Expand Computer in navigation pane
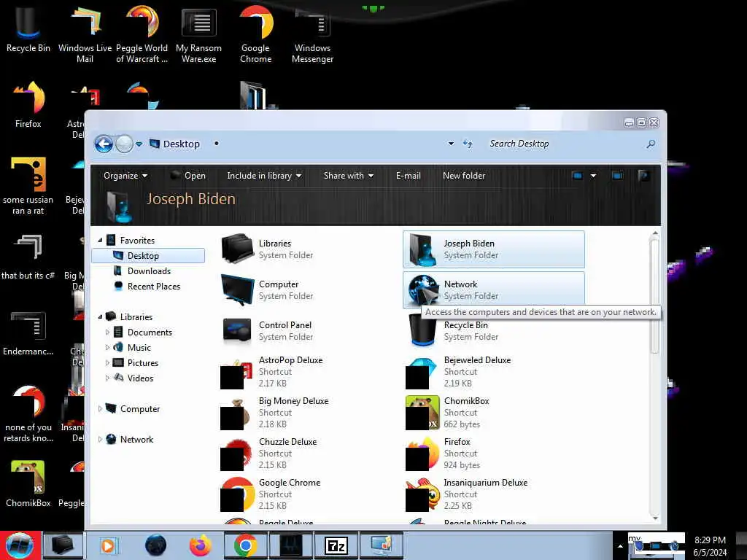This screenshot has width=747, height=560. 100,409
